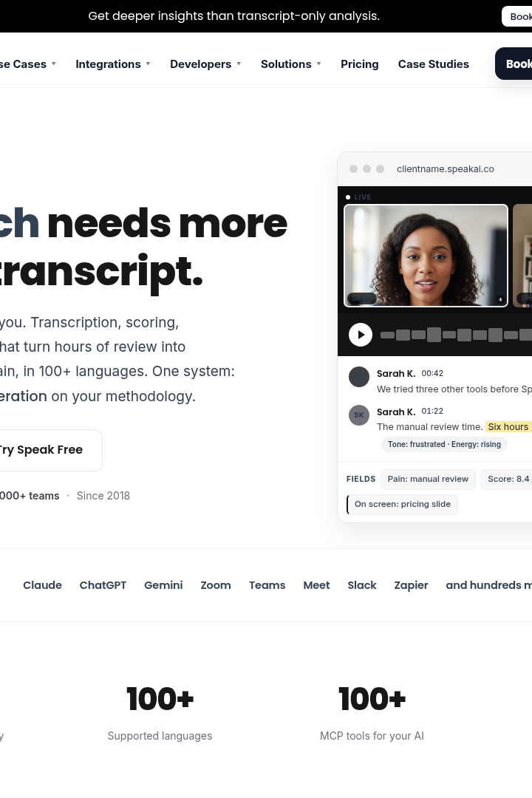Click the Supported languages stat text
The height and width of the screenshot is (798, 532).
[x=160, y=736]
